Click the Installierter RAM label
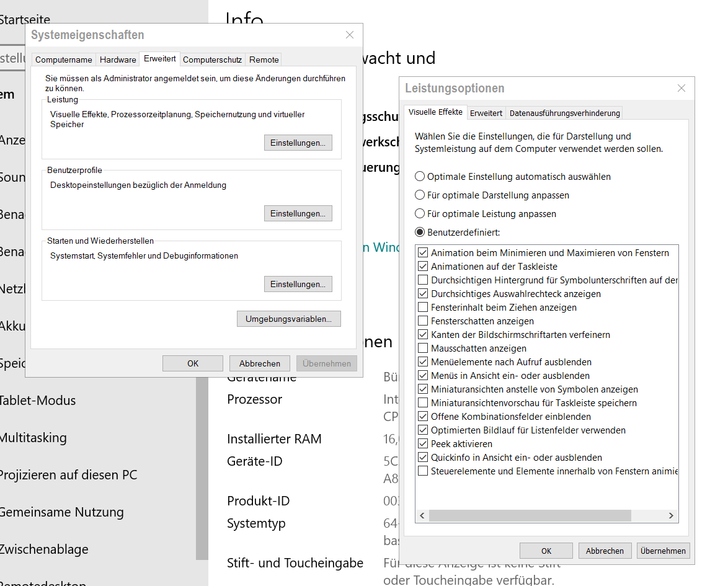728x586 pixels. point(274,439)
